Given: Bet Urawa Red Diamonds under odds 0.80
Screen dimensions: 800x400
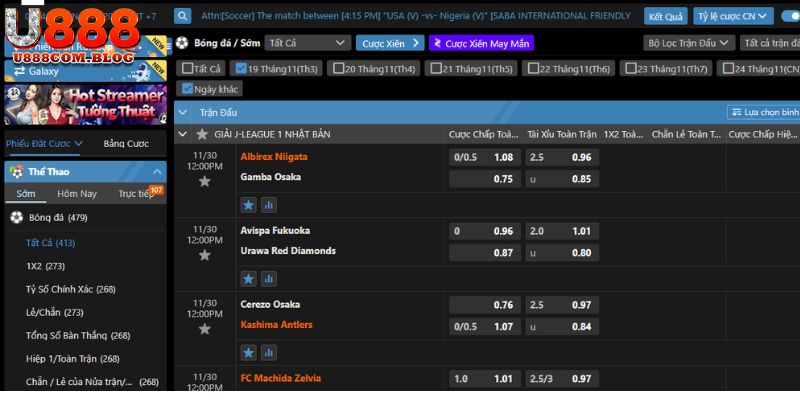Looking at the screenshot, I should click(x=562, y=253).
